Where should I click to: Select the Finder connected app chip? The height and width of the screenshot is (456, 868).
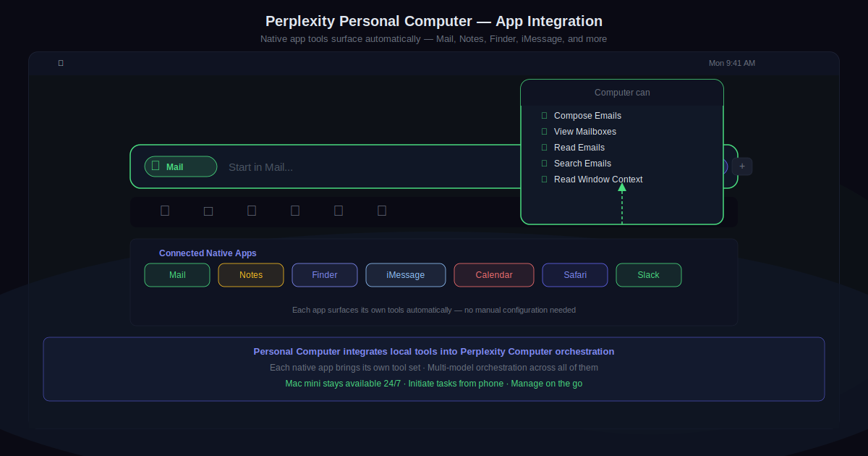pyautogui.click(x=325, y=275)
